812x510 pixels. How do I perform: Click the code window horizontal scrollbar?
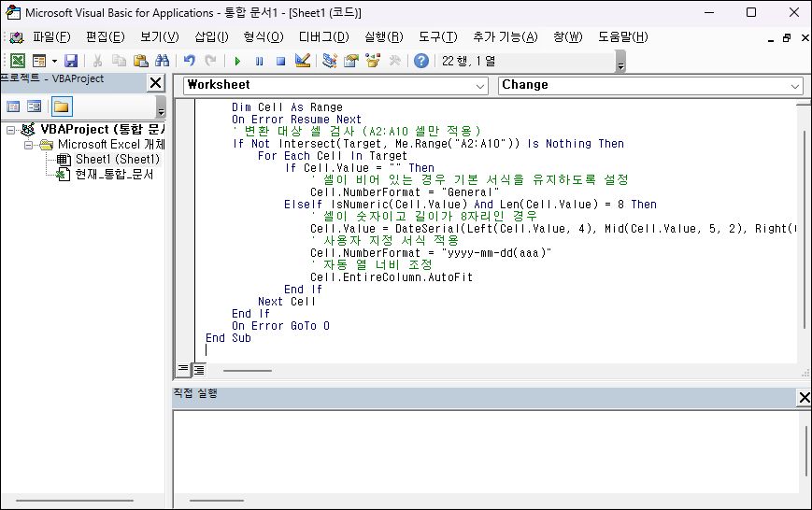pos(248,371)
